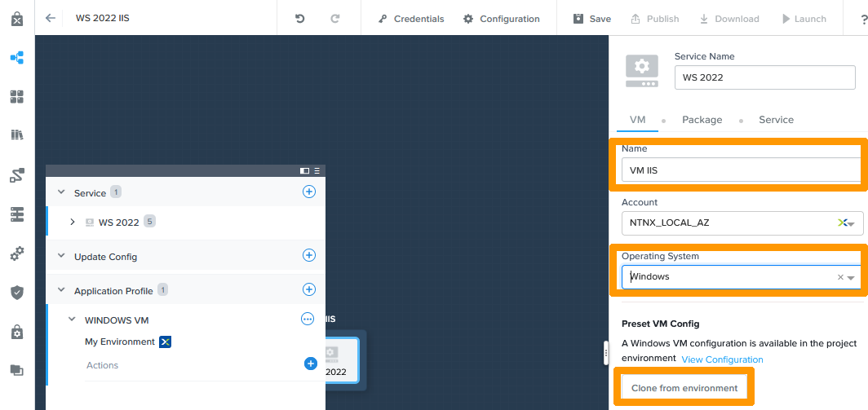
Task: Open the library books icon in the sidebar
Action: (x=16, y=135)
